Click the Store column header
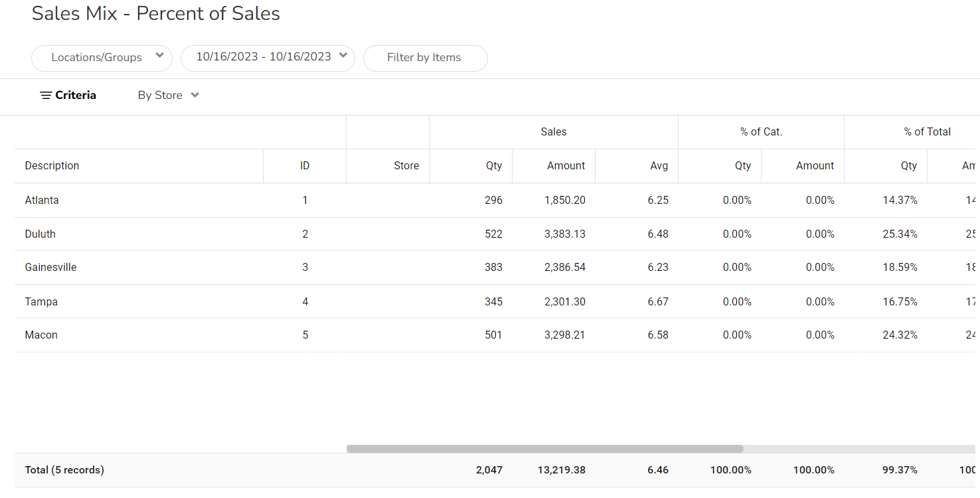Screen dimensions: 980x498 pyautogui.click(x=406, y=166)
